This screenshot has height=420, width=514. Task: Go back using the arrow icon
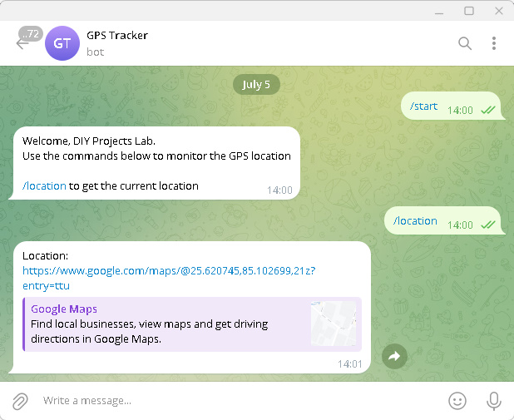pos(22,43)
